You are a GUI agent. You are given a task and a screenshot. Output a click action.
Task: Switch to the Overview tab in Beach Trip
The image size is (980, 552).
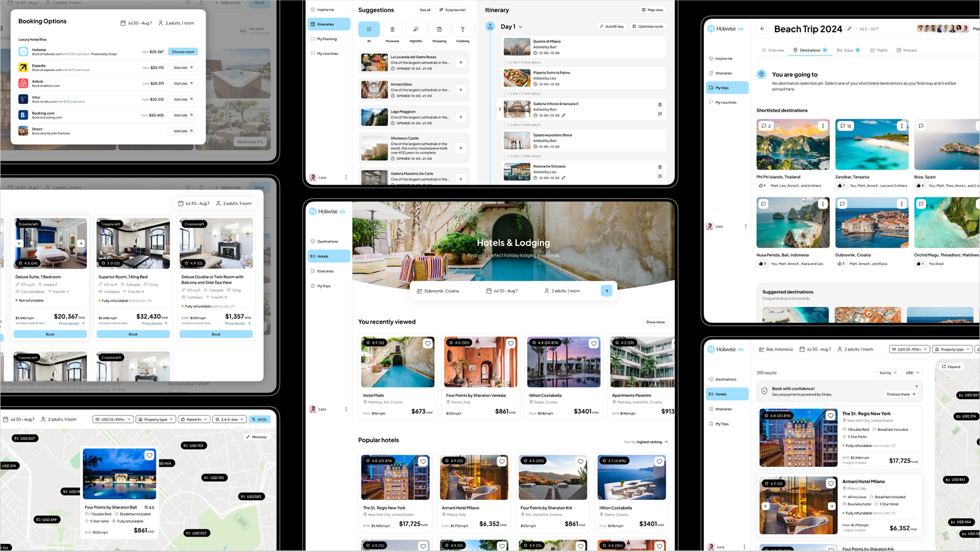pos(773,50)
